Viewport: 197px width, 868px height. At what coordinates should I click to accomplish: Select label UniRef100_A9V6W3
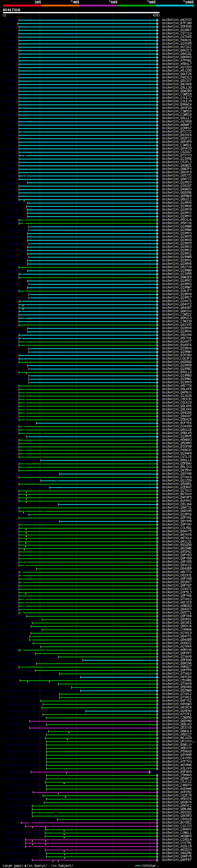tap(176, 704)
